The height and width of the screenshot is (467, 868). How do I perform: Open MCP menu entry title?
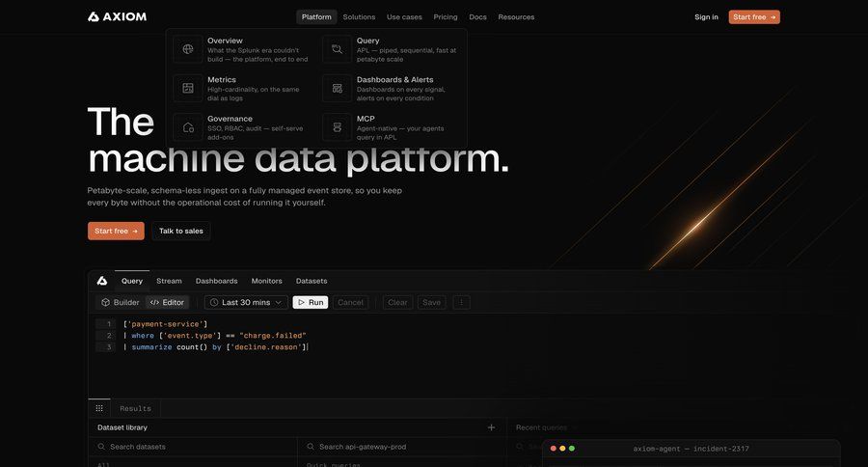tap(366, 119)
